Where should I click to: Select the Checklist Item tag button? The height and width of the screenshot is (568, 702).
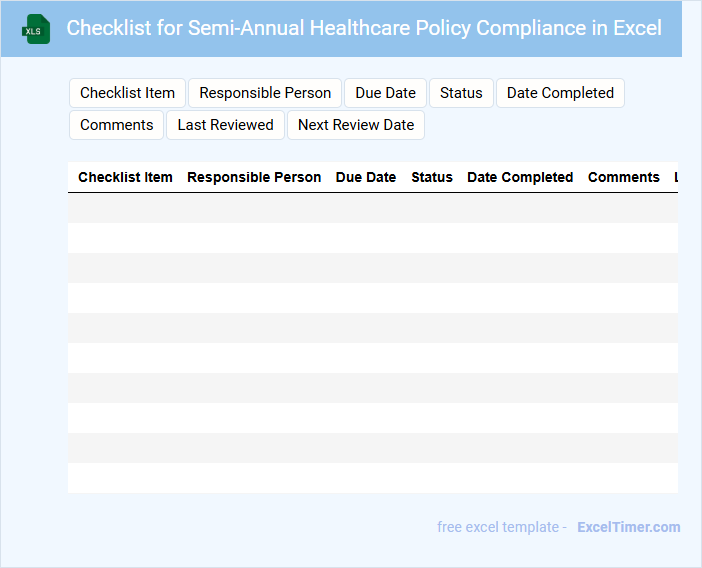click(x=127, y=93)
